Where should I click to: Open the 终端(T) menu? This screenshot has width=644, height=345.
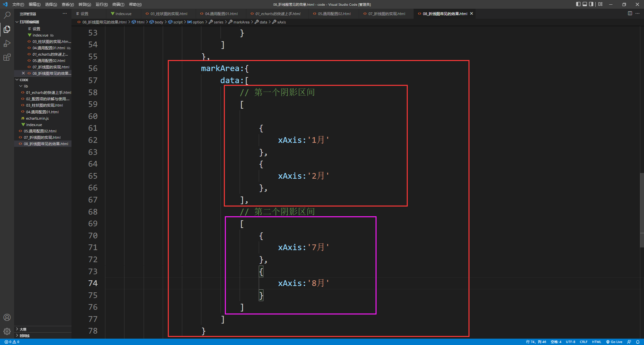tap(118, 4)
